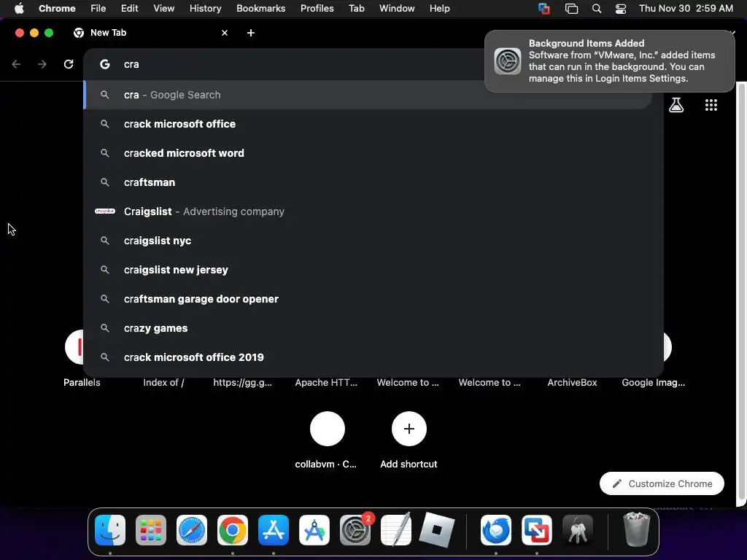The image size is (747, 560).
Task: Click the clock in the menu bar
Action: pos(686,9)
